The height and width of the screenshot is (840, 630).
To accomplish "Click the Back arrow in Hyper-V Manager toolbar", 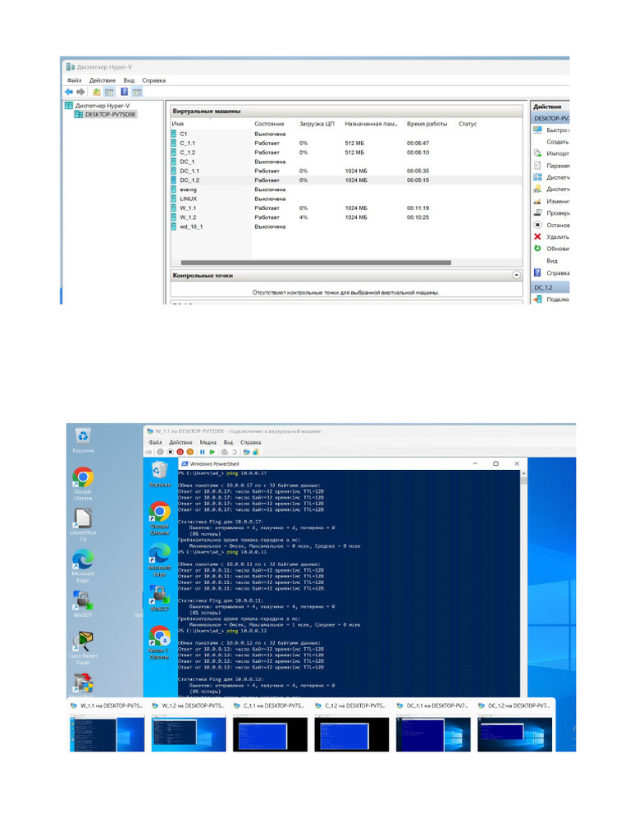I will pyautogui.click(x=69, y=92).
